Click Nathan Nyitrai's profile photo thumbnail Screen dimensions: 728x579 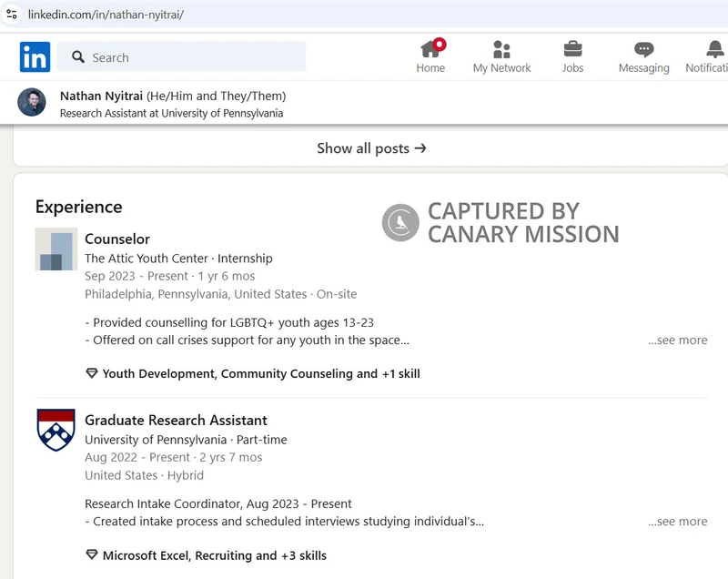(32, 102)
